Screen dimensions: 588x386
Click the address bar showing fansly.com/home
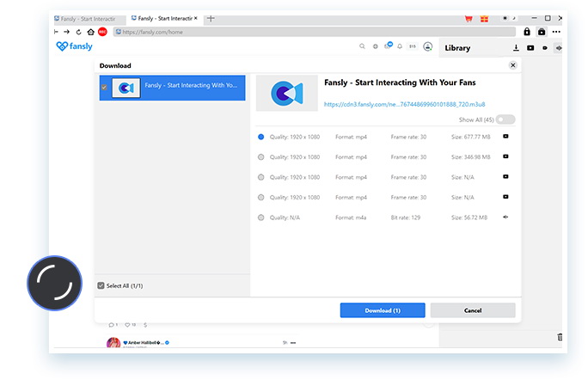click(315, 32)
